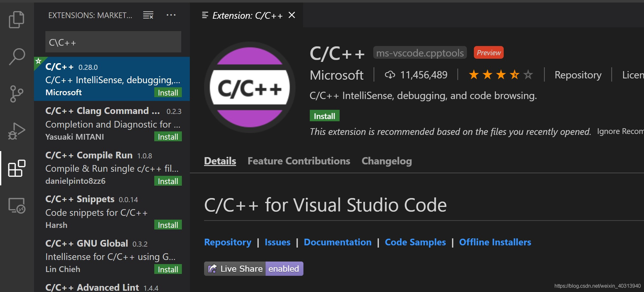Select C/C++ Snippets list item
Viewport: 644px width, 292px height.
tap(112, 212)
